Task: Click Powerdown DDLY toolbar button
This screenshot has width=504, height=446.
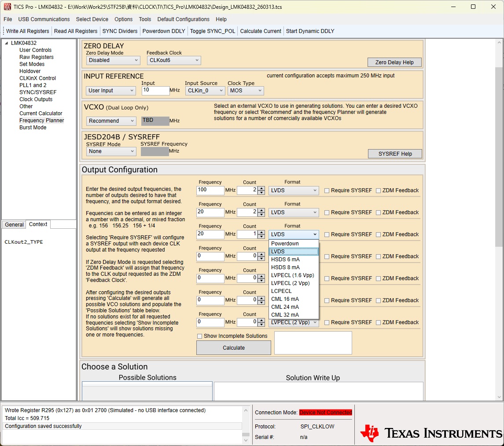Action: tap(164, 31)
